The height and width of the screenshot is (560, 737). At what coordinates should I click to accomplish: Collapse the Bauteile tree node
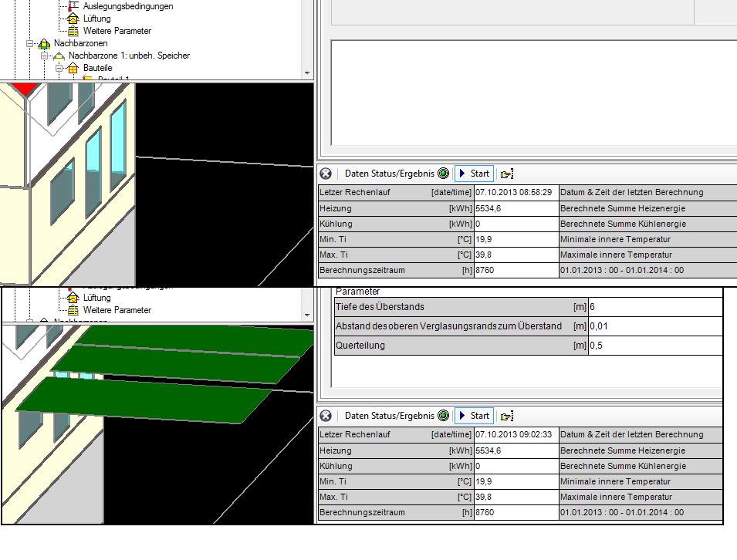click(59, 68)
